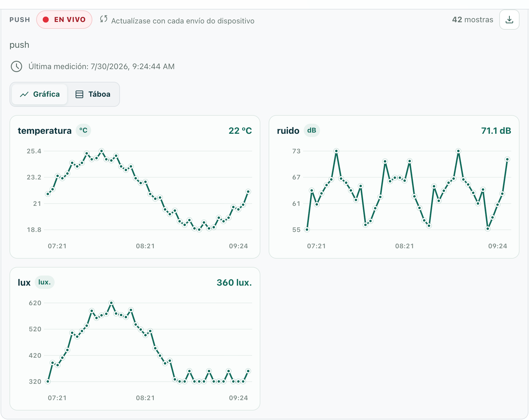Toggle the EN VIVO live badge

click(x=64, y=20)
